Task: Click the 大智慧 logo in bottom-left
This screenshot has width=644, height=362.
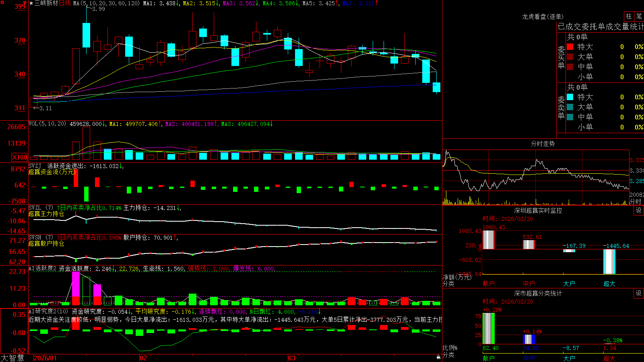Action: 12,358
